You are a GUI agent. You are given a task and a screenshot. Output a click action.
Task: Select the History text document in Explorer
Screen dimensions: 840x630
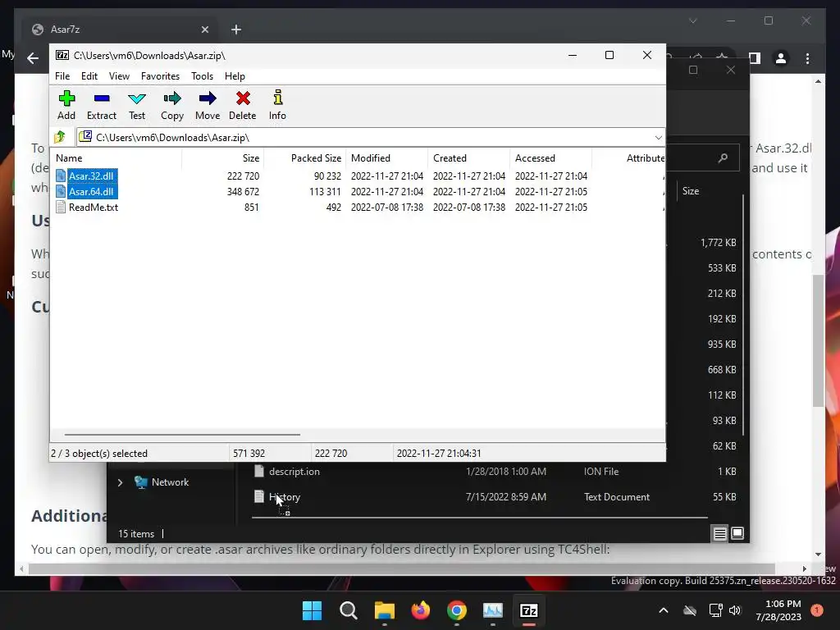[285, 497]
